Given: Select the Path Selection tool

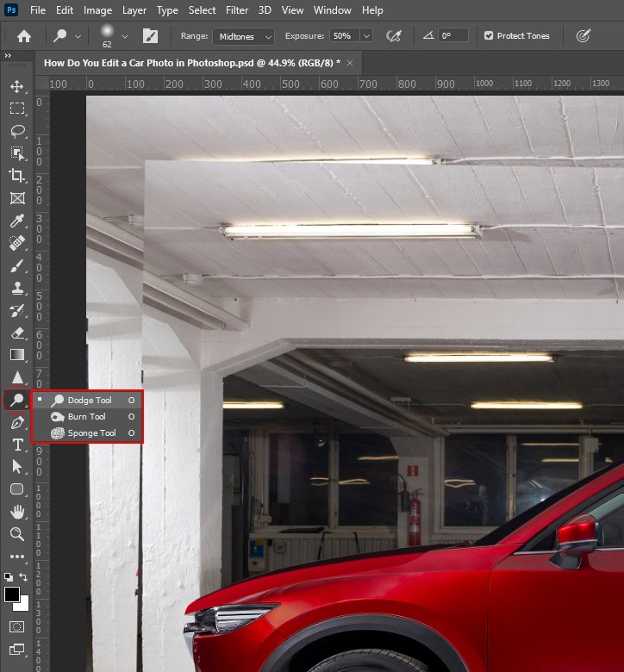Looking at the screenshot, I should (17, 467).
